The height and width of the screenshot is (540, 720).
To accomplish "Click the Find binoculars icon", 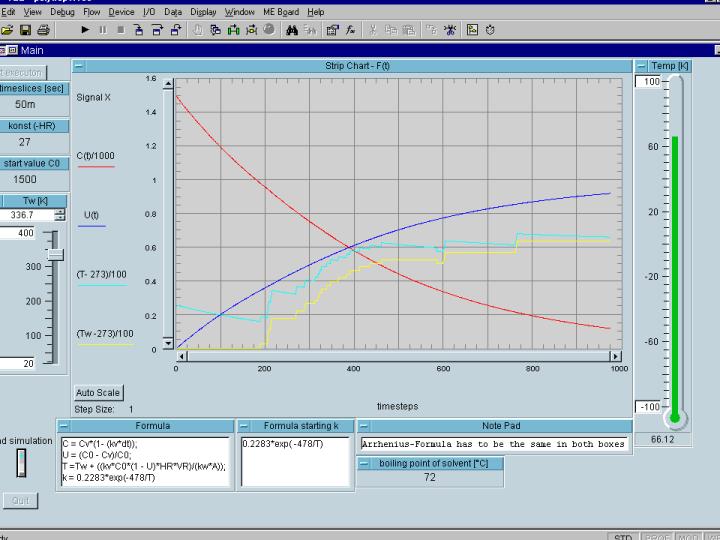I will tap(292, 30).
